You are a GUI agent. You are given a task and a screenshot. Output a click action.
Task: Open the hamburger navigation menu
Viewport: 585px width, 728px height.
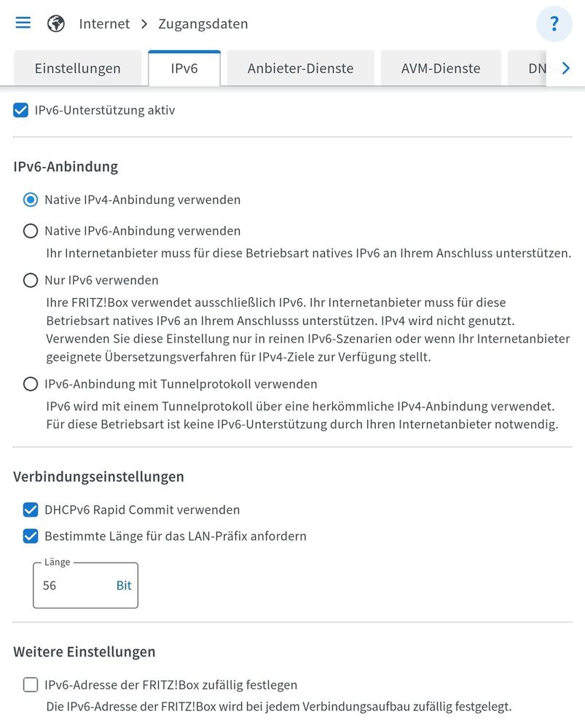[23, 23]
